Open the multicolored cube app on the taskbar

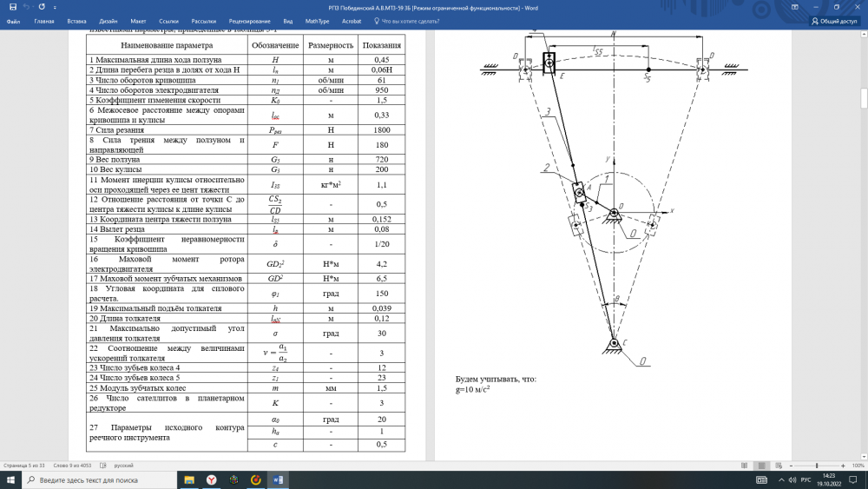point(233,479)
